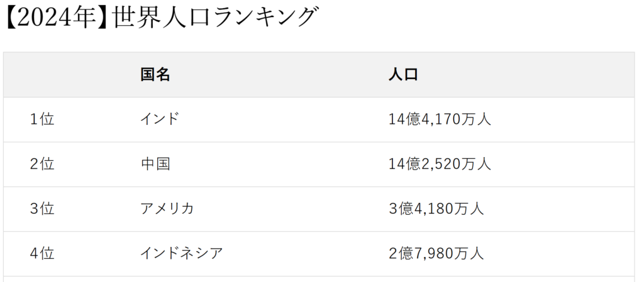This screenshot has height=282, width=644.
Task: Click the 国名 column header
Action: click(x=155, y=75)
